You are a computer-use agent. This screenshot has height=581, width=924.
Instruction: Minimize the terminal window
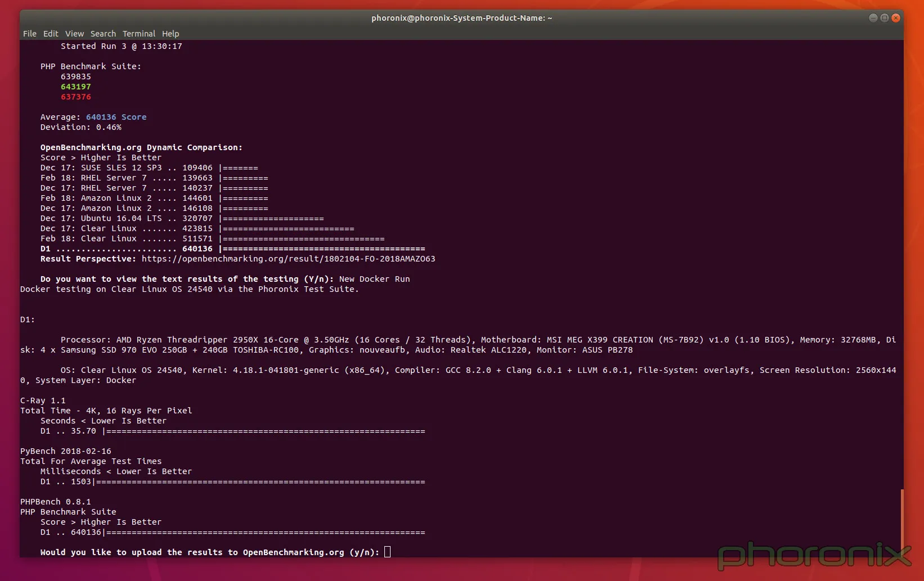coord(873,18)
